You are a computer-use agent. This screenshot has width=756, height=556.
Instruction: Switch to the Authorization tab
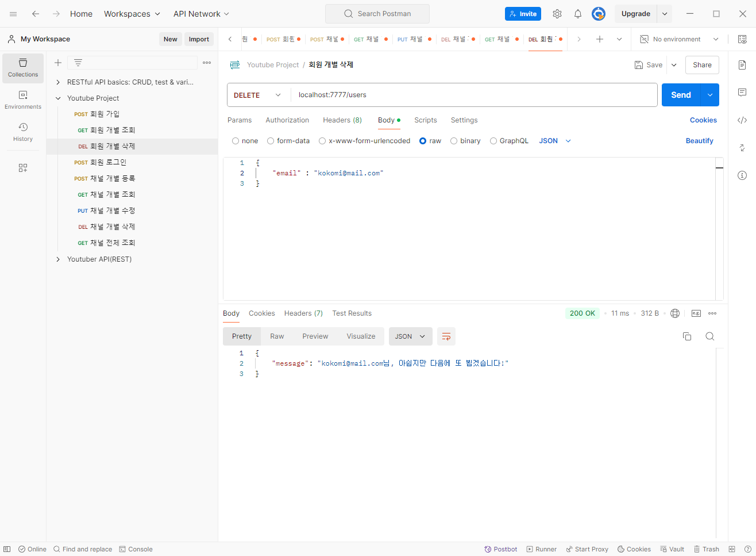point(287,120)
